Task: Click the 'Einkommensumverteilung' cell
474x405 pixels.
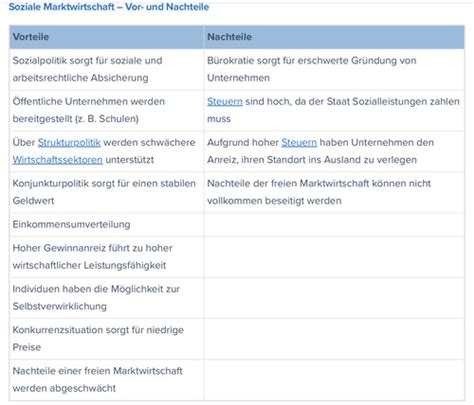Action: pos(107,225)
